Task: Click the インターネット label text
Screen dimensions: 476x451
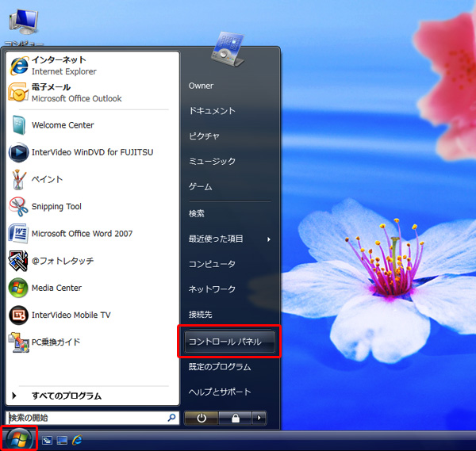Action: click(x=59, y=59)
